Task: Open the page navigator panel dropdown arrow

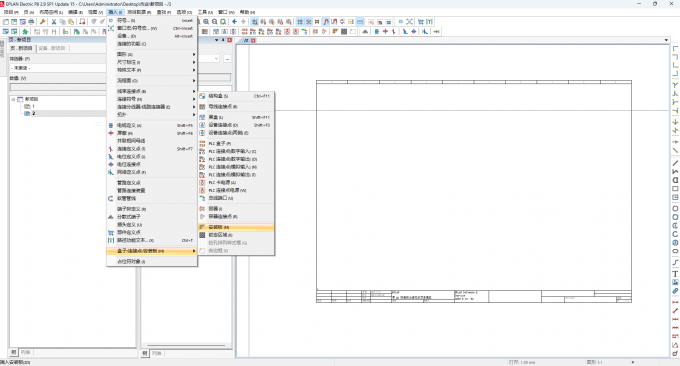Action: pyautogui.click(x=217, y=40)
